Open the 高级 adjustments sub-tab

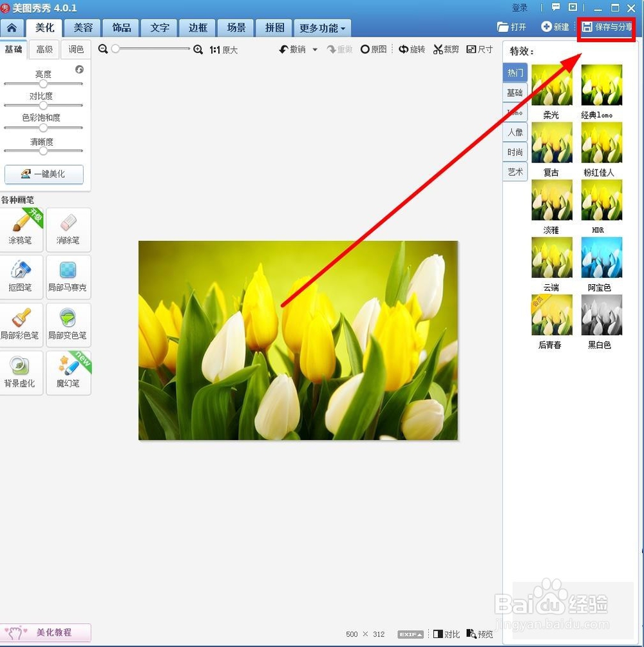pos(44,50)
